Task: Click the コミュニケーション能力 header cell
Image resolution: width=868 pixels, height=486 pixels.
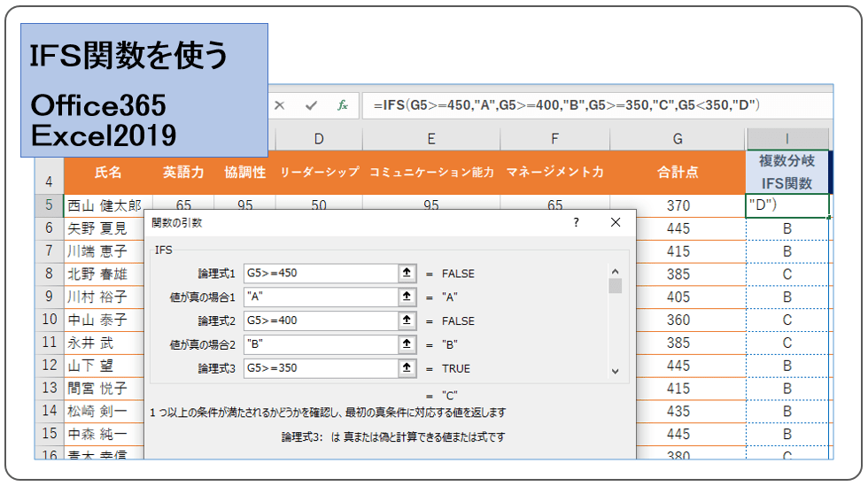Action: (x=431, y=172)
